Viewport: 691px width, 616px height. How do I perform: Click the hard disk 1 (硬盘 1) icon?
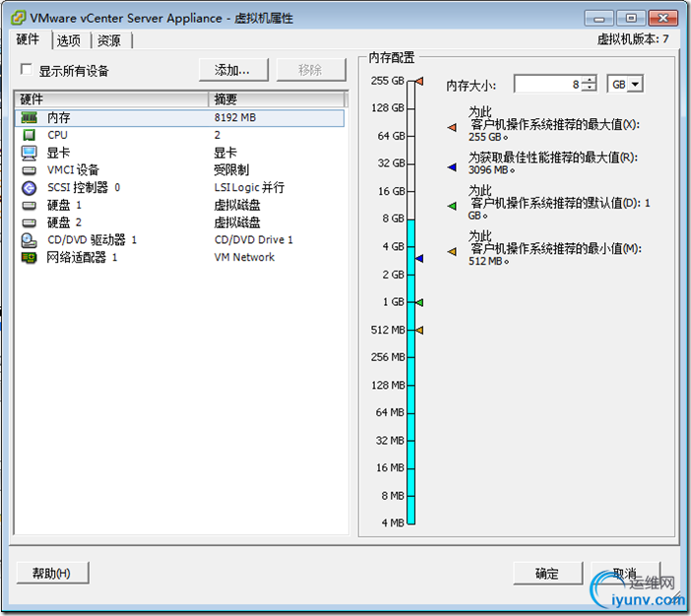[30, 206]
